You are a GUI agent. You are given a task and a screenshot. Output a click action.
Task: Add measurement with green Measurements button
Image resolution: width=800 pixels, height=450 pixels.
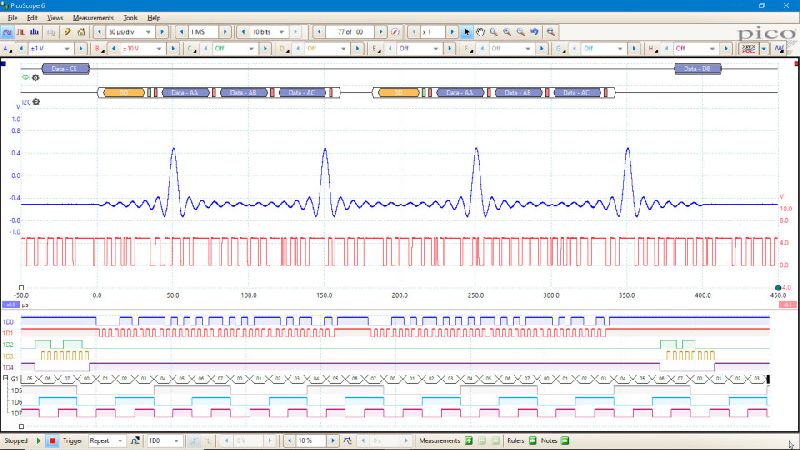[467, 440]
